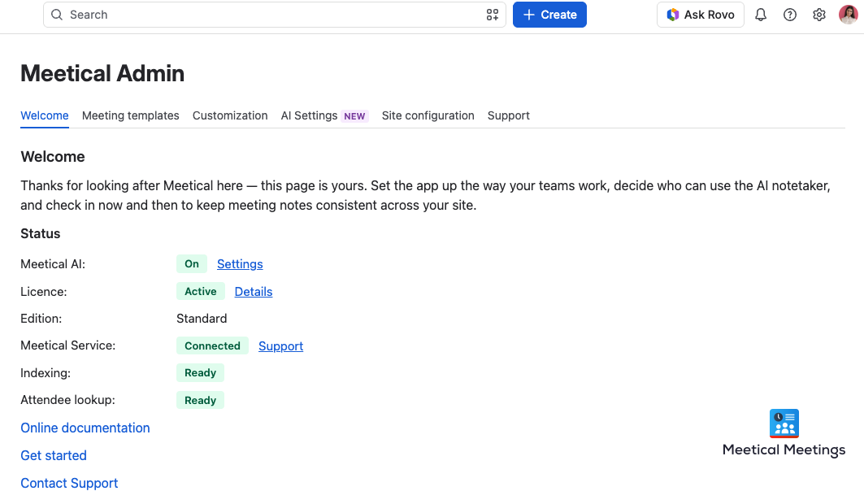864x504 pixels.
Task: Click the 'Status' section heading
Action: [x=40, y=233]
